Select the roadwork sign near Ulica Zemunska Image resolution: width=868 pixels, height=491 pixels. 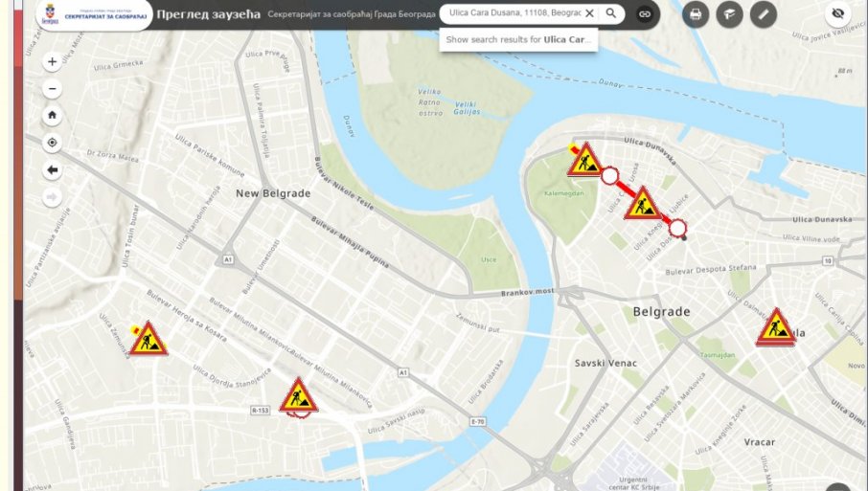click(x=148, y=339)
